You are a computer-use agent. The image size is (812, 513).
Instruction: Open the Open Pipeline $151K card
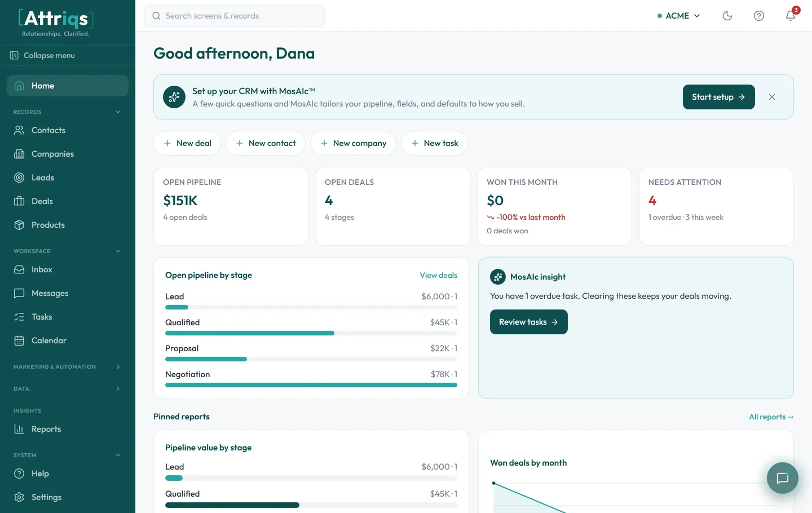coord(231,206)
